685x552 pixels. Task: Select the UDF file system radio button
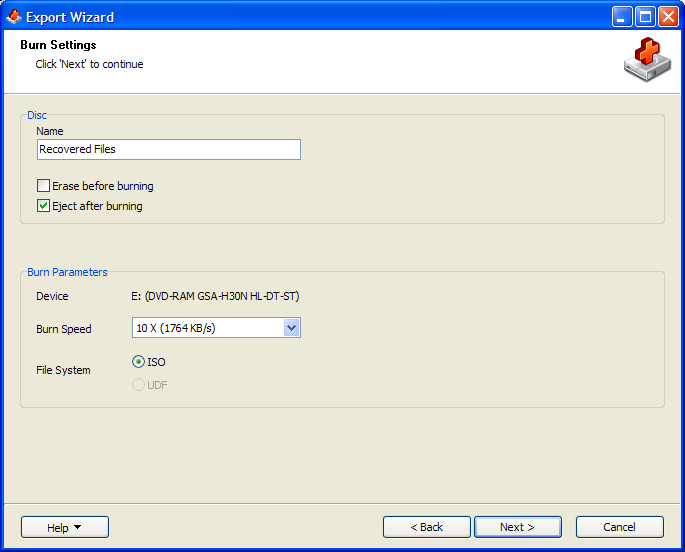pos(138,385)
